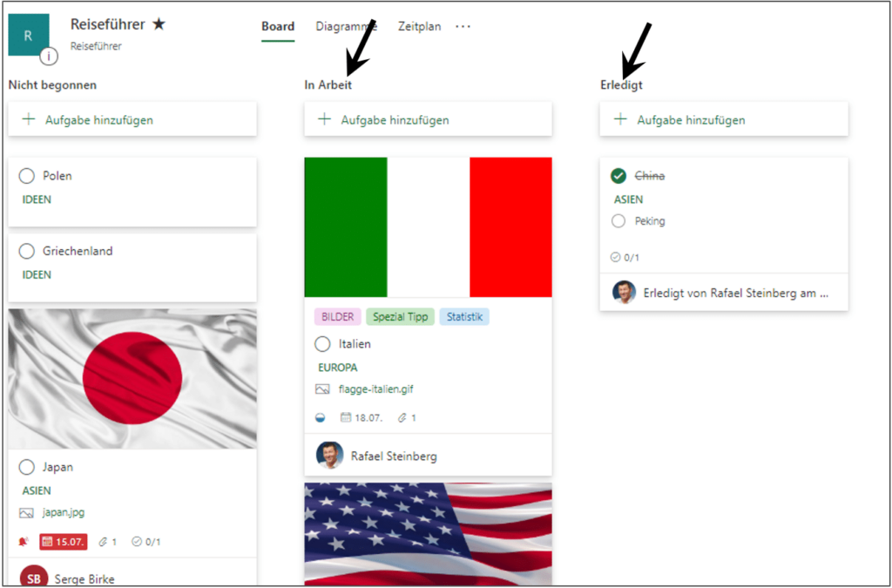Click the avatar on the China card footer
892x588 pixels.
624,293
